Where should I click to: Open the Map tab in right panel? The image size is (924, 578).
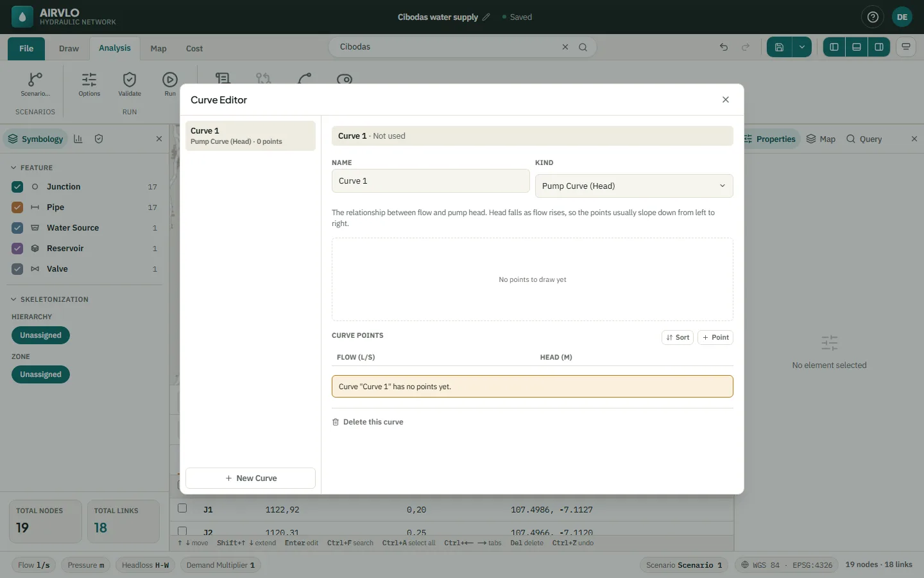coord(821,139)
